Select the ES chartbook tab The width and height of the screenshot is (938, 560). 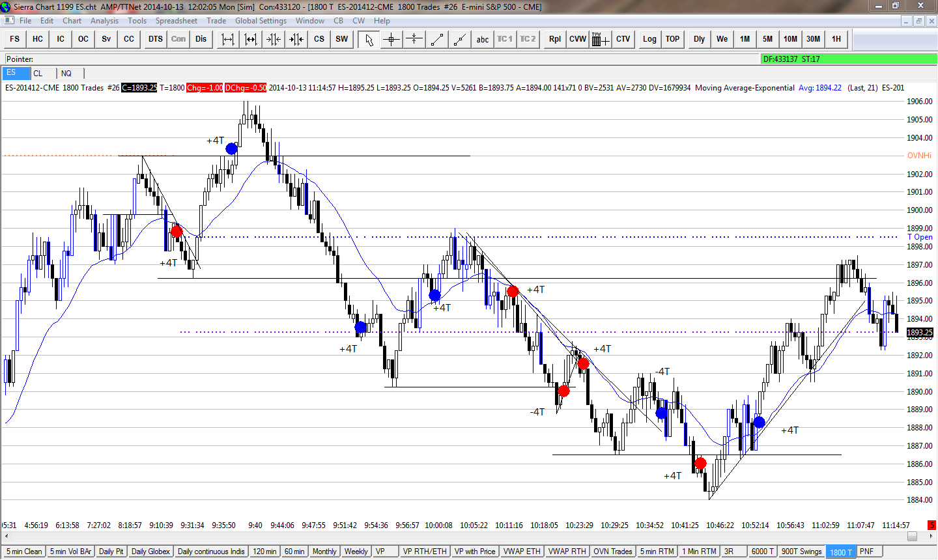[x=16, y=73]
